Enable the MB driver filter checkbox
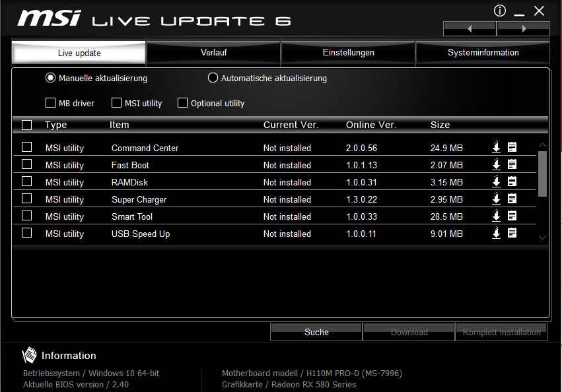Viewport: 562px width, 392px height. pyautogui.click(x=51, y=103)
